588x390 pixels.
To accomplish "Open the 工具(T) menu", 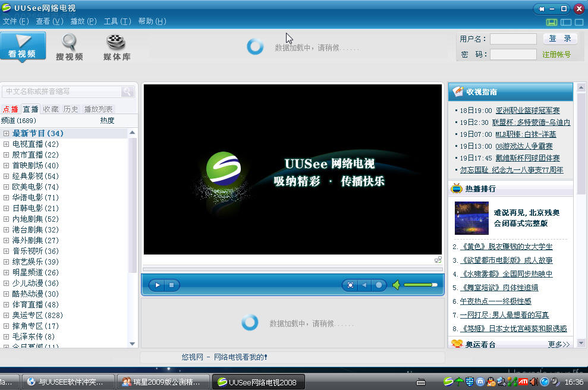I will 117,21.
